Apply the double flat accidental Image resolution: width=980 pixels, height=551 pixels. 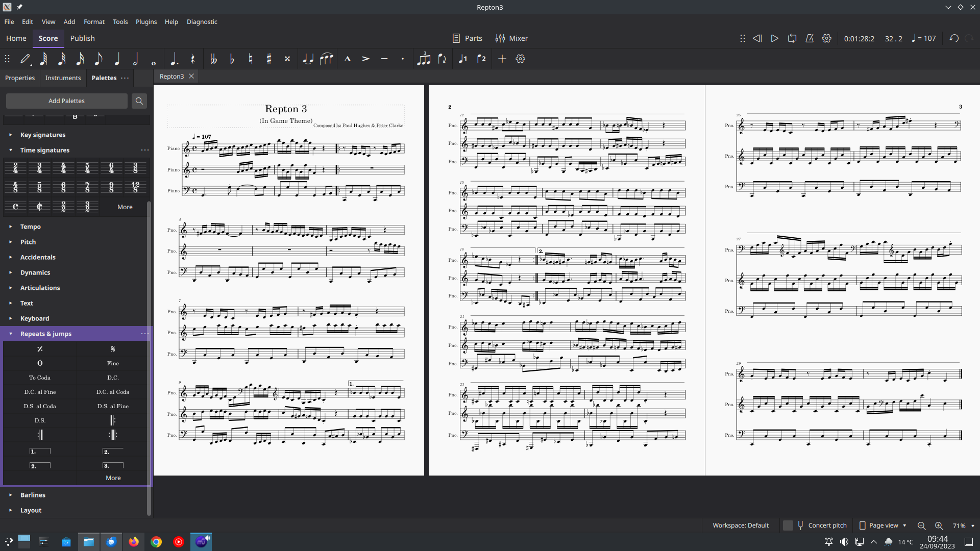[x=213, y=59]
